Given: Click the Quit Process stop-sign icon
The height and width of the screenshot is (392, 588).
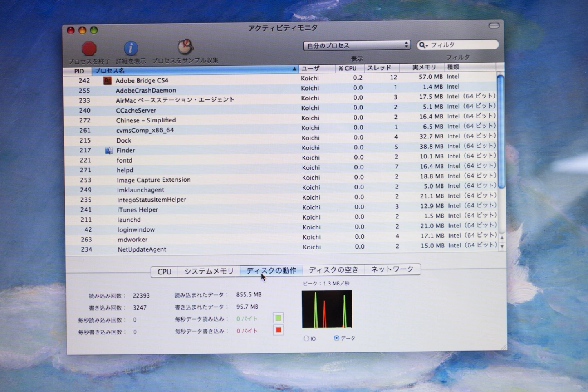Looking at the screenshot, I should [x=89, y=49].
